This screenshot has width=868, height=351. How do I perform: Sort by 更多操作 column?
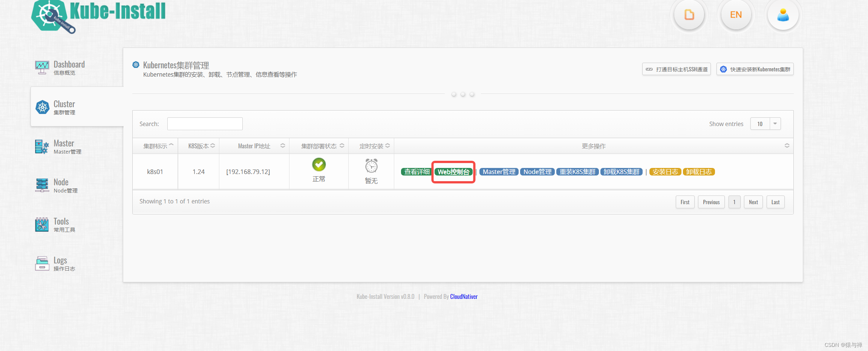pos(594,146)
